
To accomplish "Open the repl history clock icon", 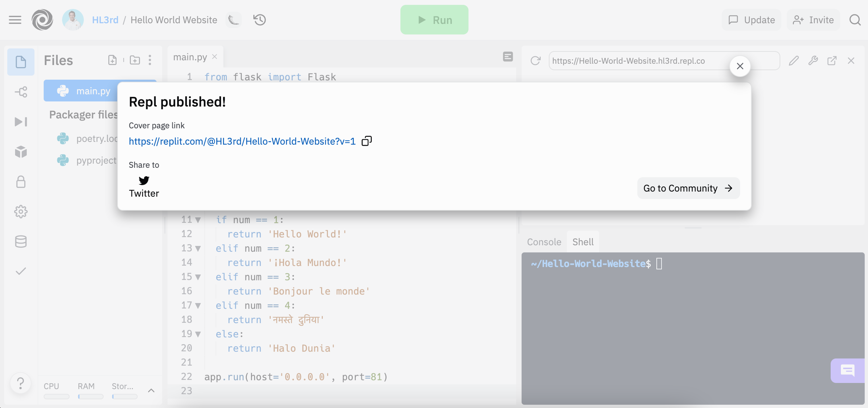I will (x=259, y=20).
